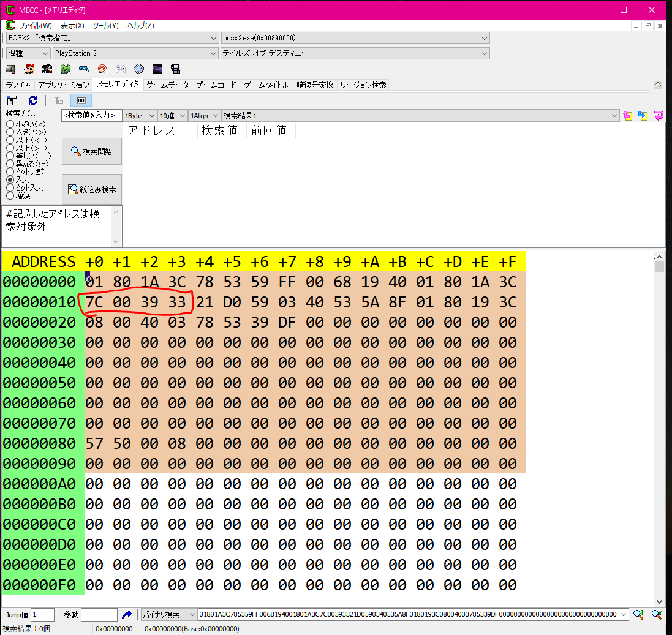The image size is (672, 635).
Task: Click the search value input field
Action: pyautogui.click(x=91, y=115)
